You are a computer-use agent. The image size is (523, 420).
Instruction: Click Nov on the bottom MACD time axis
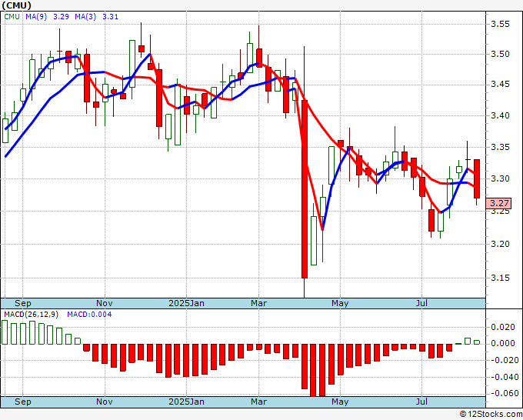coord(105,402)
